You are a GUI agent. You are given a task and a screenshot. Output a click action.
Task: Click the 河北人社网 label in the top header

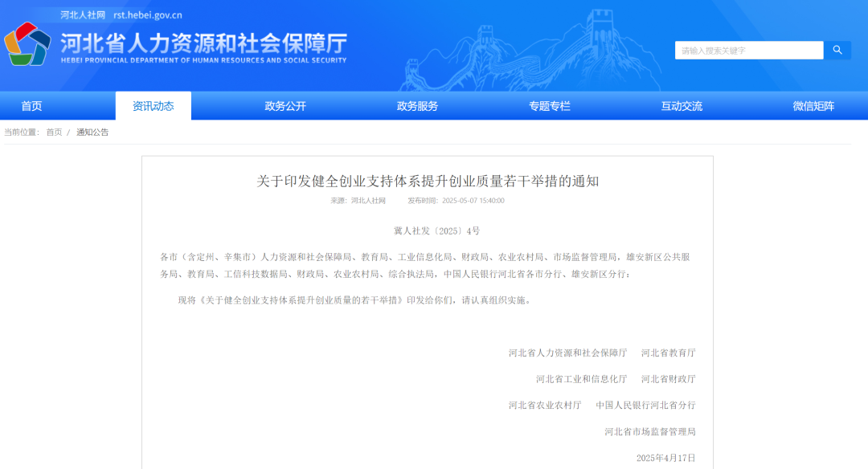pyautogui.click(x=83, y=14)
